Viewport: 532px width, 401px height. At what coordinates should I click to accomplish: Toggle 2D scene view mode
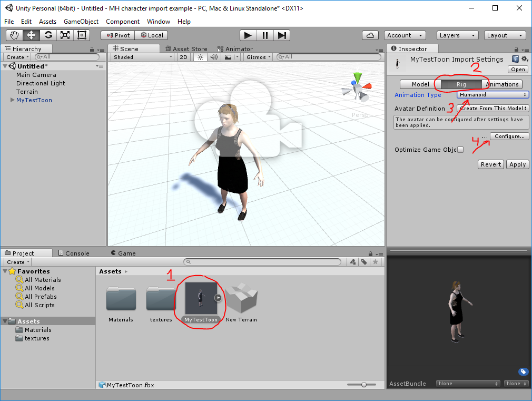[183, 57]
